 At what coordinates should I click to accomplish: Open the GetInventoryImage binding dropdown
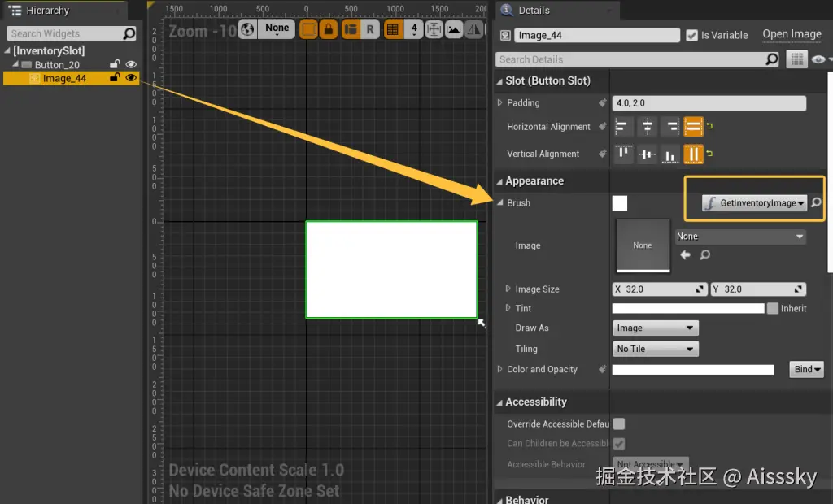(x=754, y=203)
